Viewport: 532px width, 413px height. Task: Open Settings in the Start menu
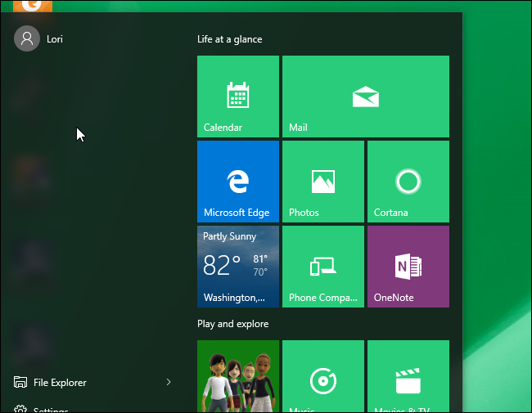41,409
